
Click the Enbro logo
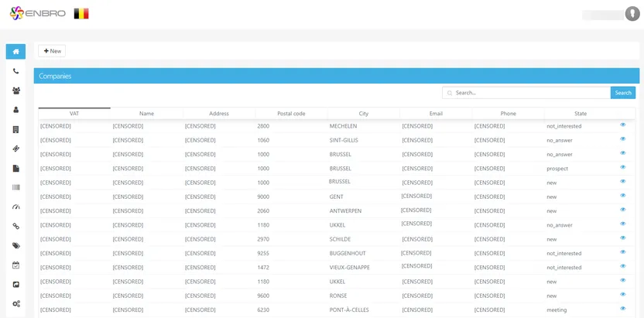click(37, 13)
